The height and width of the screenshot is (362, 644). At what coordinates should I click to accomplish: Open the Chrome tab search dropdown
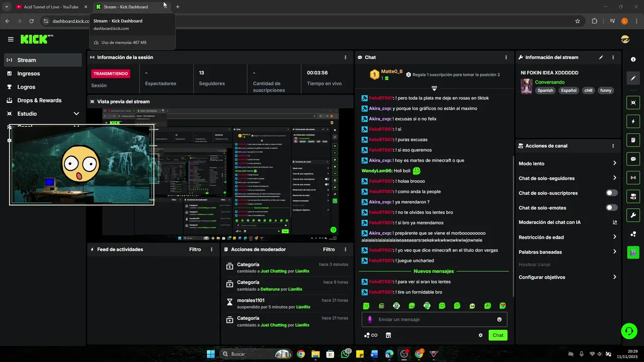[7, 7]
